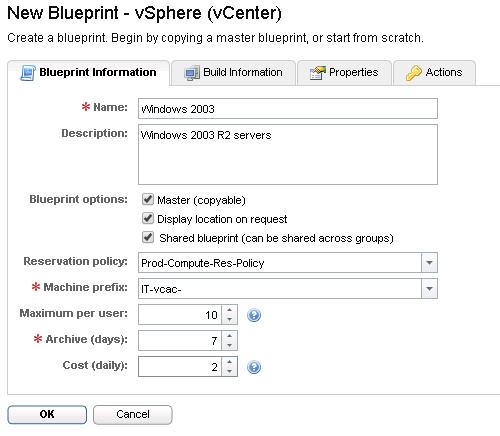This screenshot has height=436, width=500.
Task: Cancel the new blueprint dialog
Action: tap(133, 414)
